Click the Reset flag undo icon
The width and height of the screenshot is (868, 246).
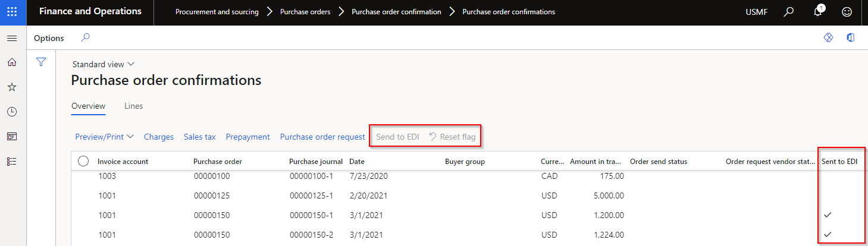tap(433, 137)
